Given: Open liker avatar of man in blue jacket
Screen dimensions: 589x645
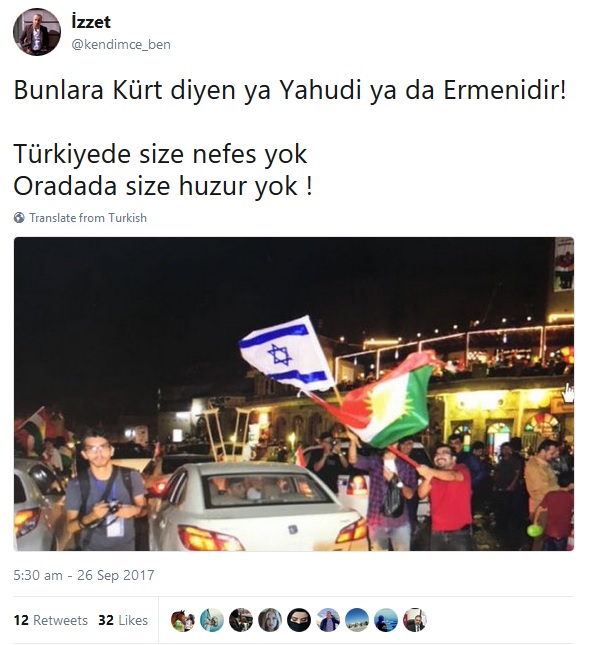Looking at the screenshot, I should (x=328, y=620).
